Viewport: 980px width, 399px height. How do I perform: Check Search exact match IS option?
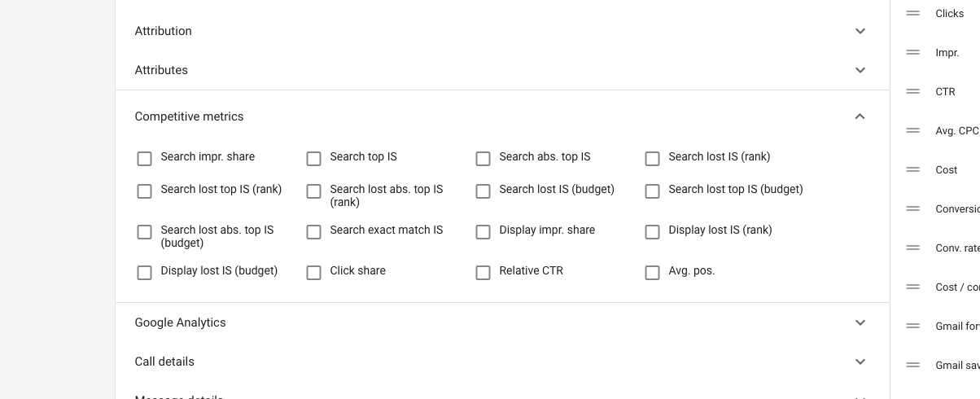click(314, 232)
